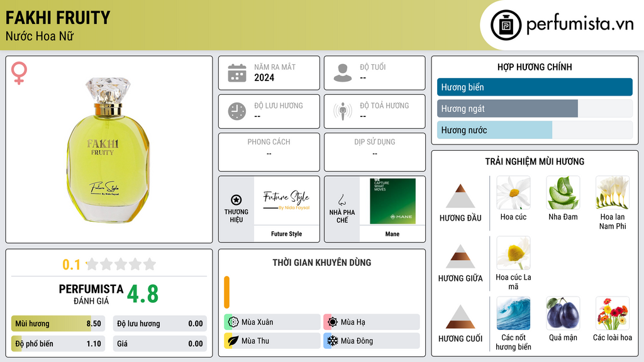Click the nose icon above Nhà Pha Chế
The height and width of the screenshot is (362, 644).
[341, 200]
